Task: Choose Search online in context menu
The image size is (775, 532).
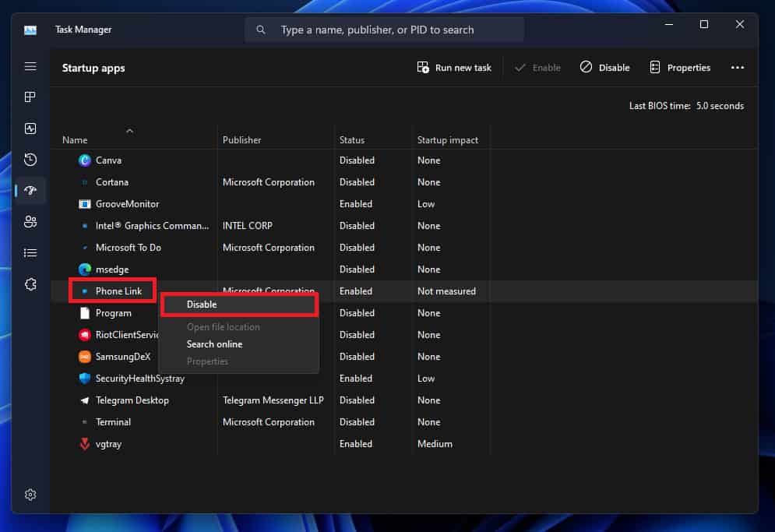Action: click(x=239, y=344)
